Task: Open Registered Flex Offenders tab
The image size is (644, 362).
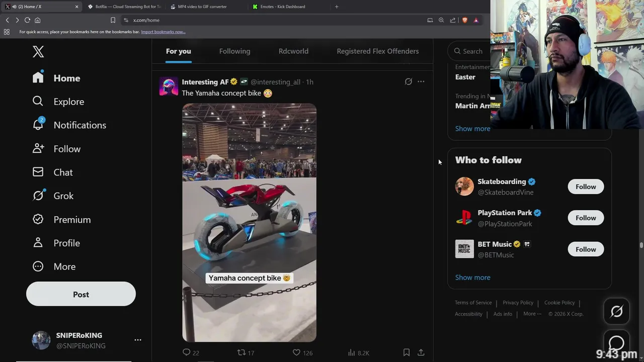Action: [377, 51]
